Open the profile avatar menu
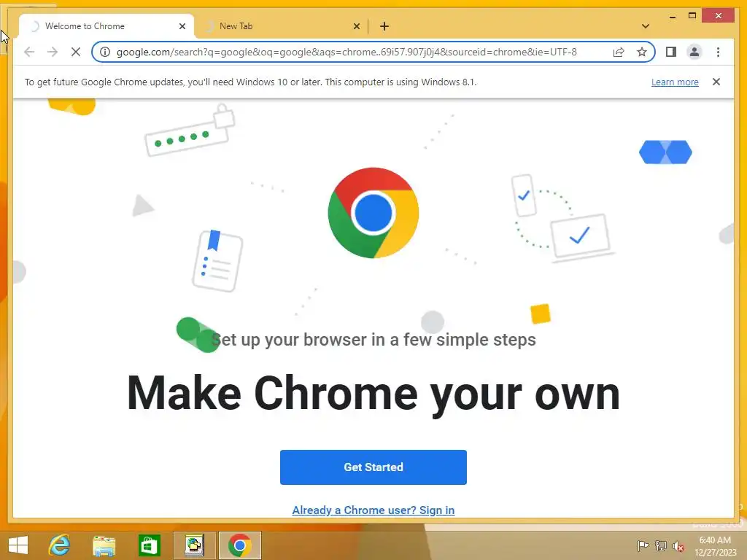This screenshot has height=560, width=747. point(694,52)
